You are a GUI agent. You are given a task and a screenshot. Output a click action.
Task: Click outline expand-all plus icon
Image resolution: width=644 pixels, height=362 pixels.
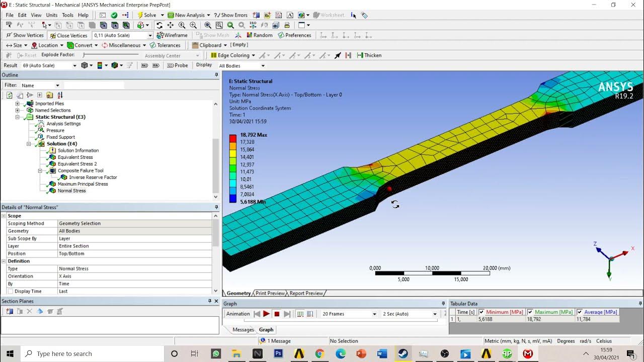[40, 95]
